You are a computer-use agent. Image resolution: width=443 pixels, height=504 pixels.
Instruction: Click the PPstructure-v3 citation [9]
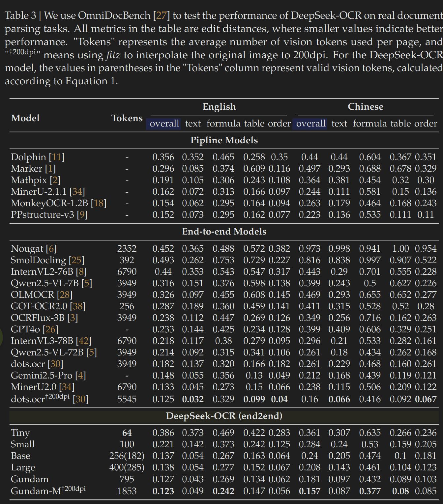(82, 215)
